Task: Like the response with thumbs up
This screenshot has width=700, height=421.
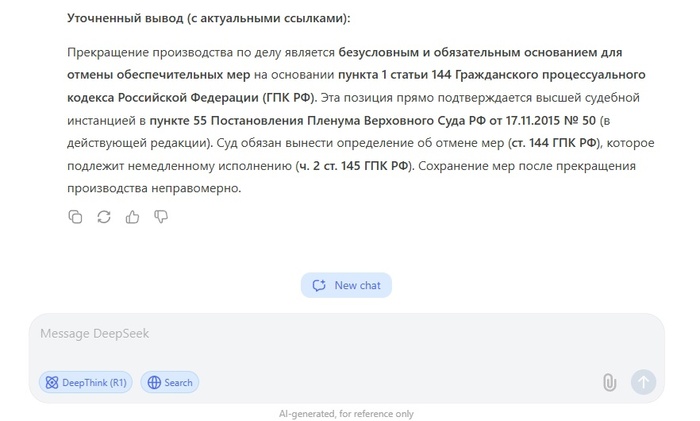Action: pyautogui.click(x=132, y=216)
